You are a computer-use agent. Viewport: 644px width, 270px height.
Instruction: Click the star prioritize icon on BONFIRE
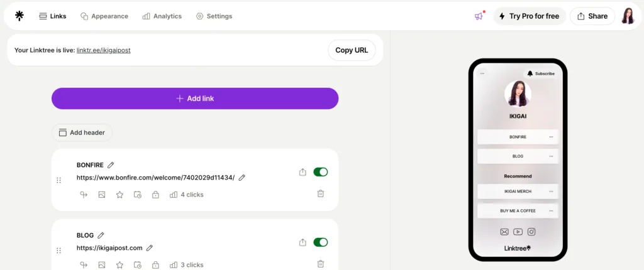119,195
